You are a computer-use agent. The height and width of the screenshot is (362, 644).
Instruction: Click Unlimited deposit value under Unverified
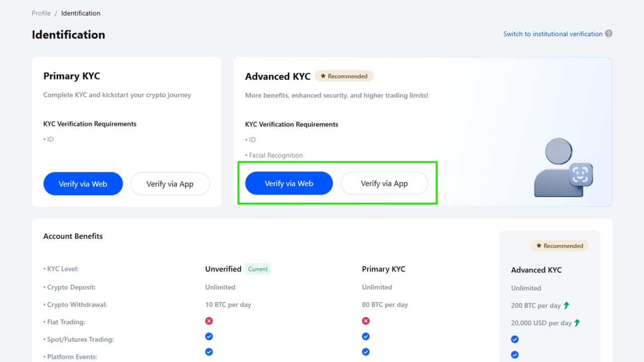click(220, 287)
